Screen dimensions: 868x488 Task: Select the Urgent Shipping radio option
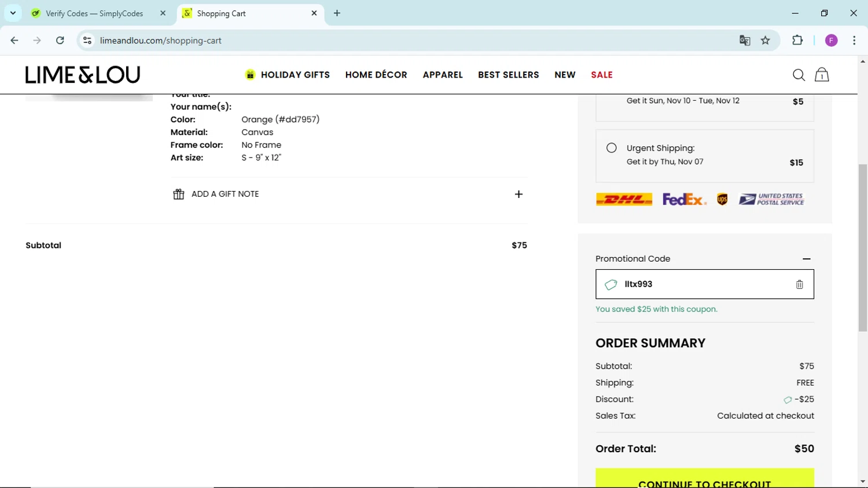click(x=612, y=148)
